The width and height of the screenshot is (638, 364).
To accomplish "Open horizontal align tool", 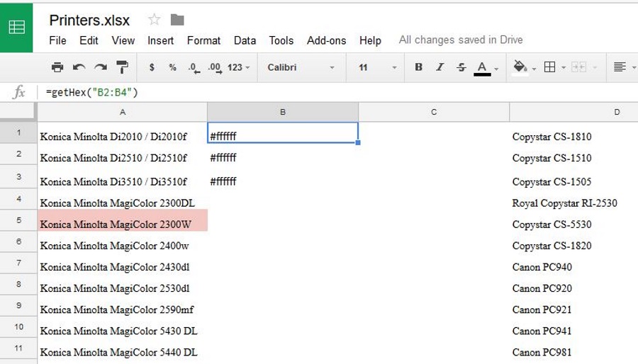I will (620, 67).
